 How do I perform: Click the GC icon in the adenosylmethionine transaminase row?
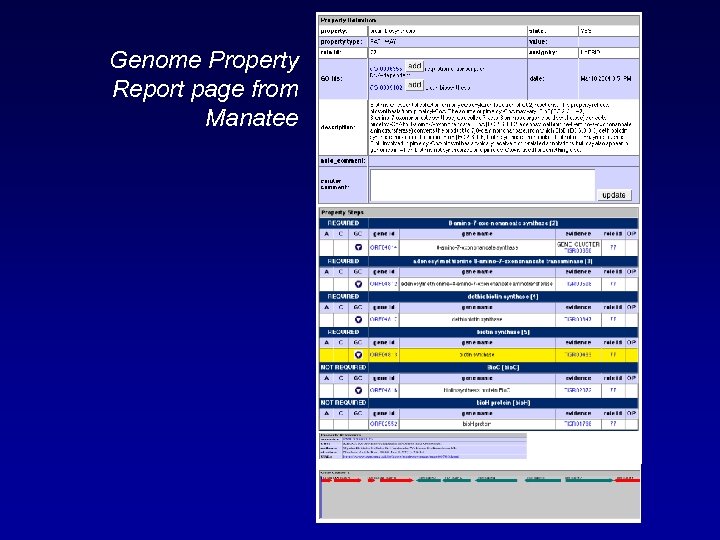tap(358, 284)
